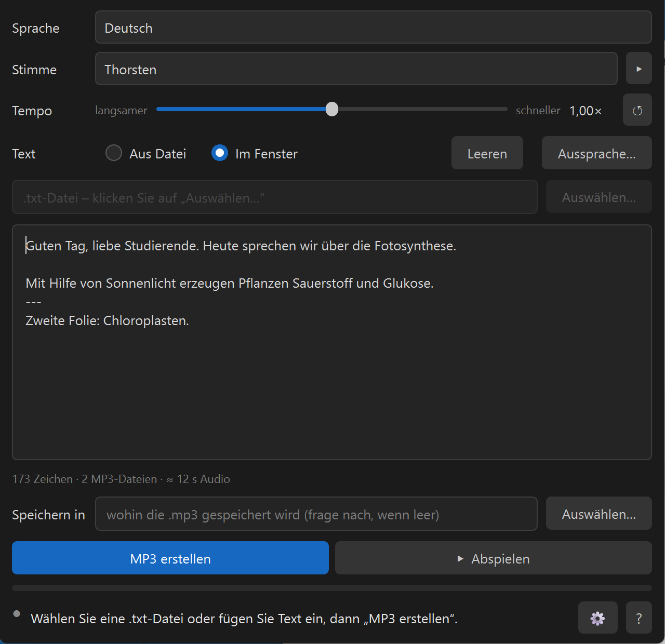Click the sentence starting "Mit Hilfe von Sonnenlicht"
The height and width of the screenshot is (644, 665).
point(230,283)
